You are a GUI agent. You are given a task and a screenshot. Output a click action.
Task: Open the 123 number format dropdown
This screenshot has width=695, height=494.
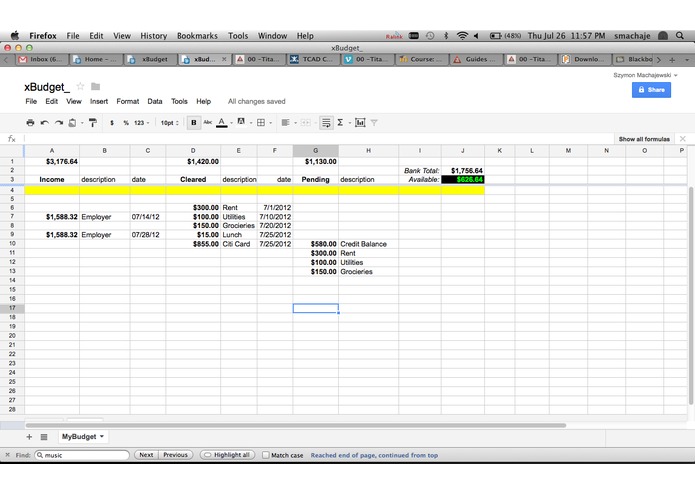(x=141, y=123)
